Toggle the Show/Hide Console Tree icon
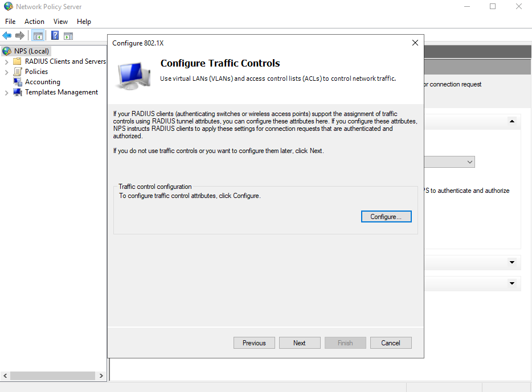 [x=38, y=36]
